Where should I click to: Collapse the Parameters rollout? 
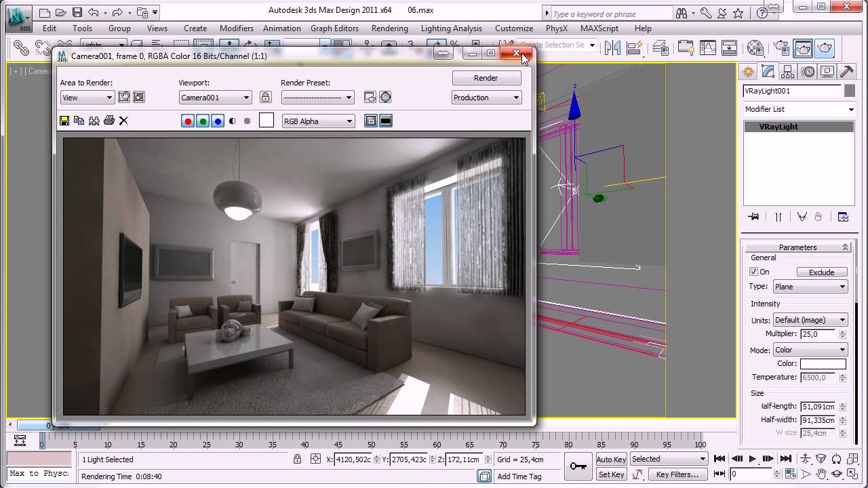click(797, 247)
